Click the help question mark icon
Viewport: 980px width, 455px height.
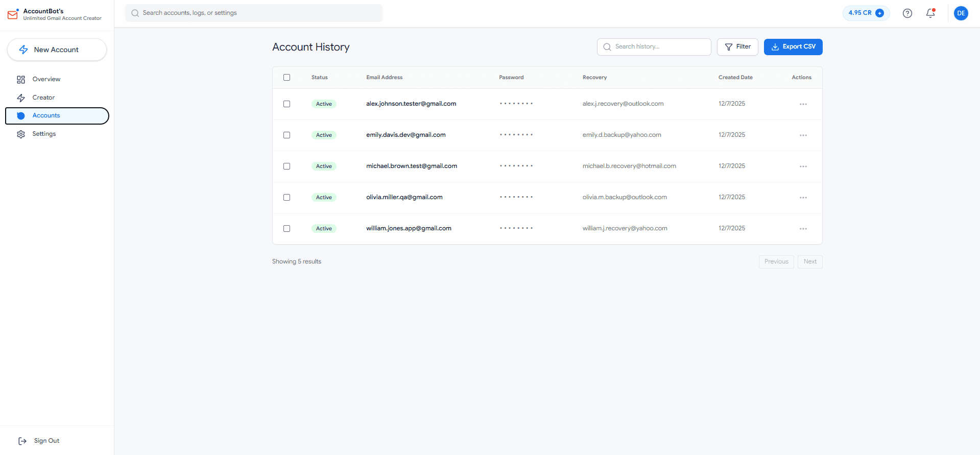(x=907, y=13)
